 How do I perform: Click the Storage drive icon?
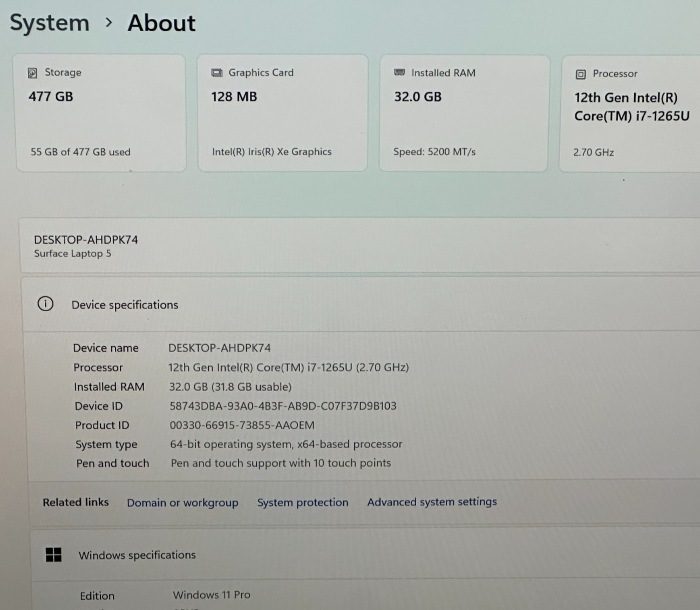32,73
